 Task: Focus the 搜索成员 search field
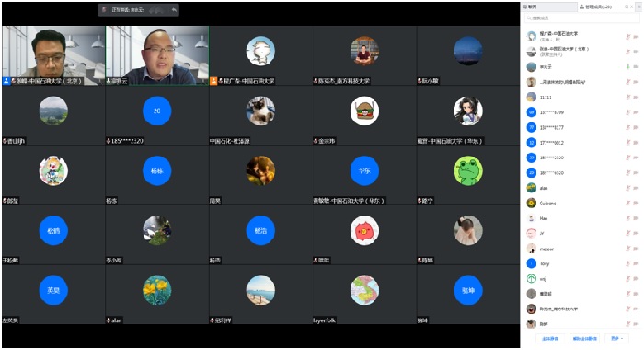[x=581, y=18]
